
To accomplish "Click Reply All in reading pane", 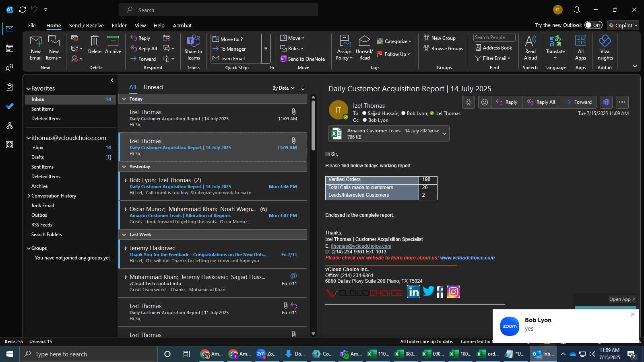I will pos(541,102).
